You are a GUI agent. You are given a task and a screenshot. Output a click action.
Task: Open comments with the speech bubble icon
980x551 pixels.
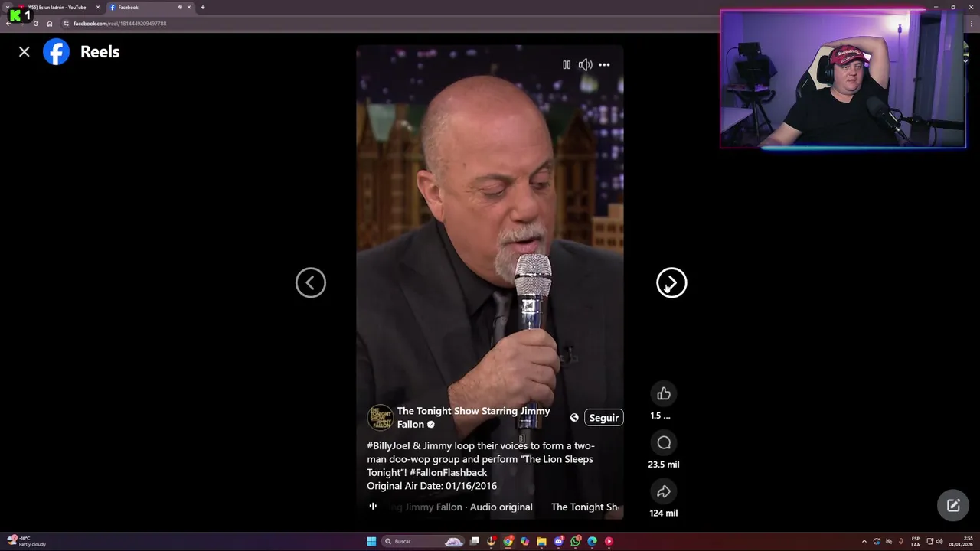[x=664, y=442]
